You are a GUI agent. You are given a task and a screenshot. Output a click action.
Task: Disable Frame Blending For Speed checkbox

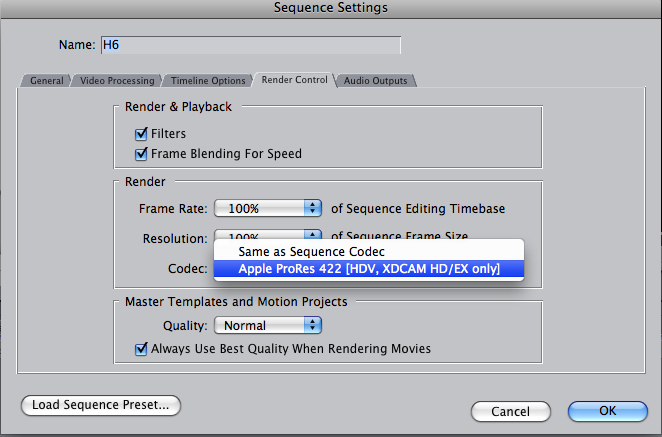click(141, 154)
